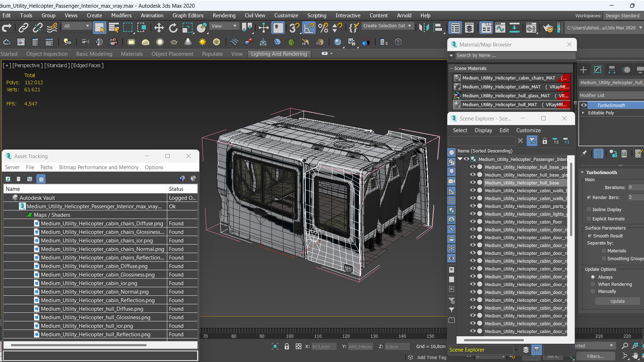Click the Asset Tracking horizontal scrollbar

click(78, 345)
